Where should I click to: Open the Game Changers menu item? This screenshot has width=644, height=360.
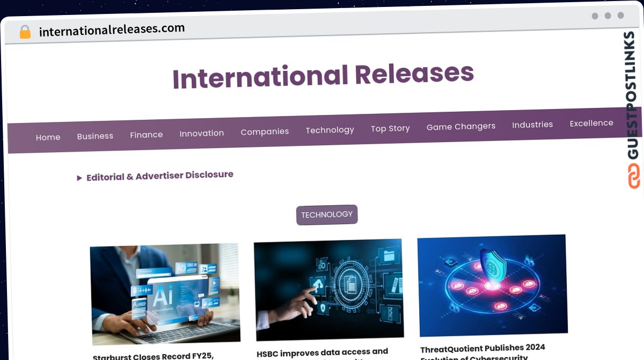point(461,126)
